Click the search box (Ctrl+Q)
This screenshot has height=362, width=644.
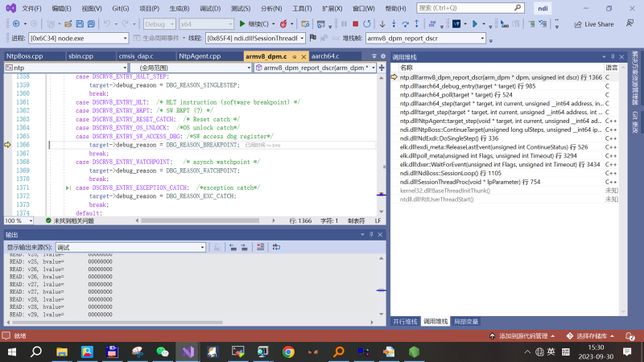pos(470,8)
